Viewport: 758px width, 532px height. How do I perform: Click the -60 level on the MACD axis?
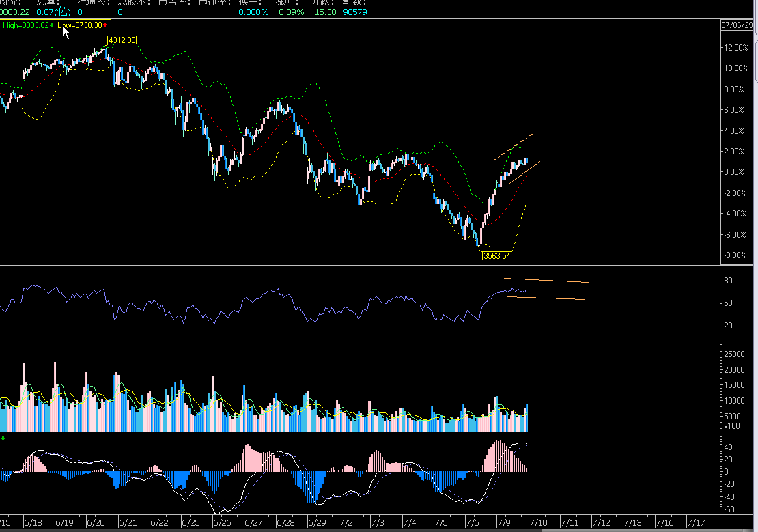729,509
